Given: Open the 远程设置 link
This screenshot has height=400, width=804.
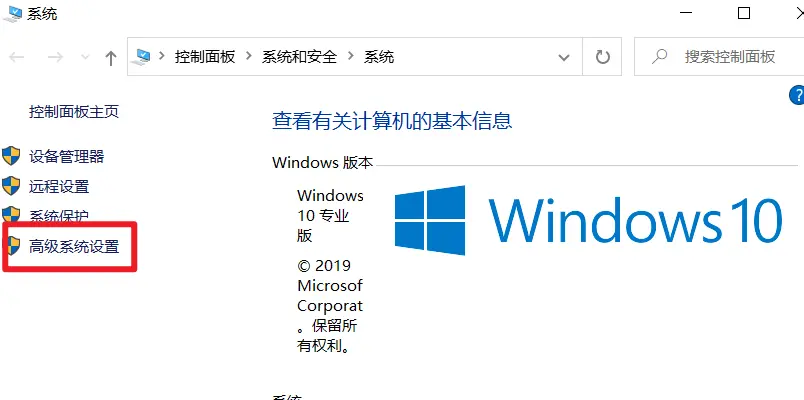Looking at the screenshot, I should pyautogui.click(x=59, y=187).
